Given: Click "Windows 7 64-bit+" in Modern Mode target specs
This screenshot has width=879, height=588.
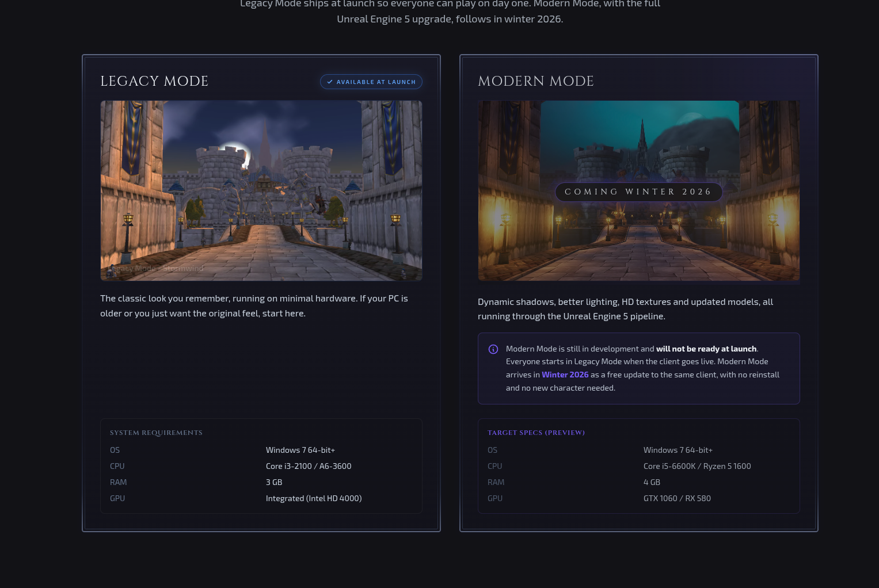Looking at the screenshot, I should 678,450.
